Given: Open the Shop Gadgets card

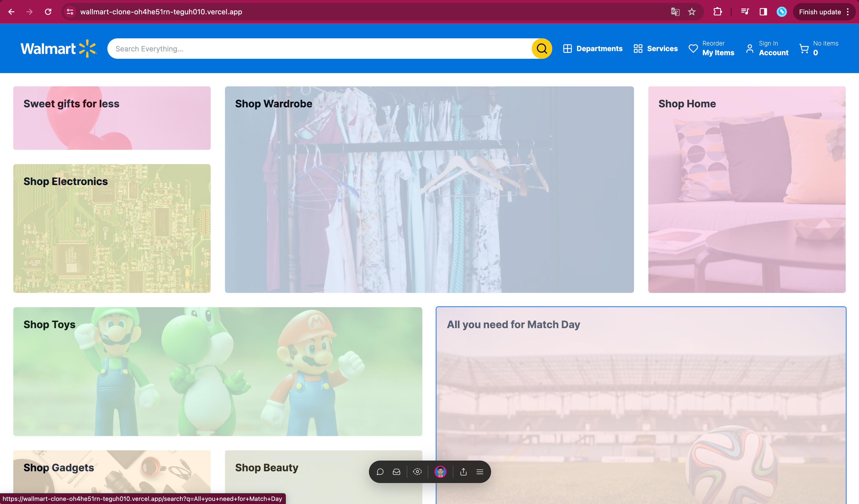Looking at the screenshot, I should [x=112, y=477].
